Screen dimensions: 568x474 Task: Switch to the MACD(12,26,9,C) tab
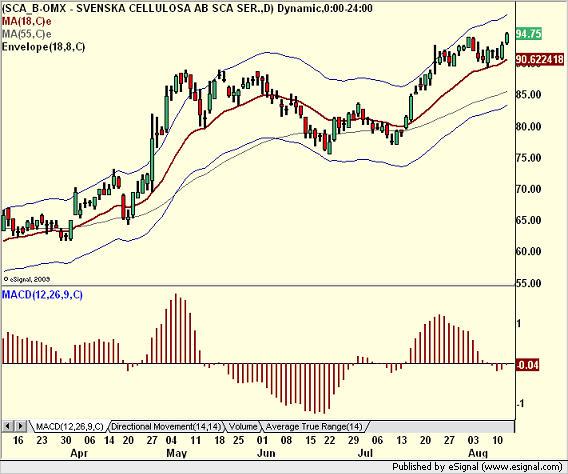(x=70, y=427)
